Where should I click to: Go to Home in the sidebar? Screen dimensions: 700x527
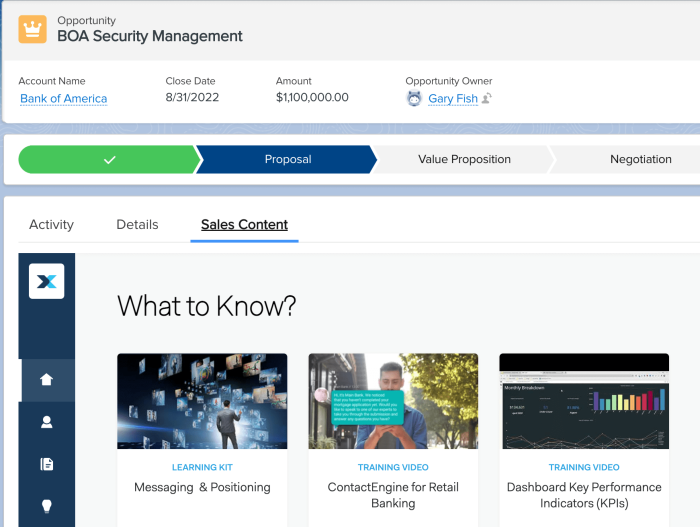(x=46, y=380)
